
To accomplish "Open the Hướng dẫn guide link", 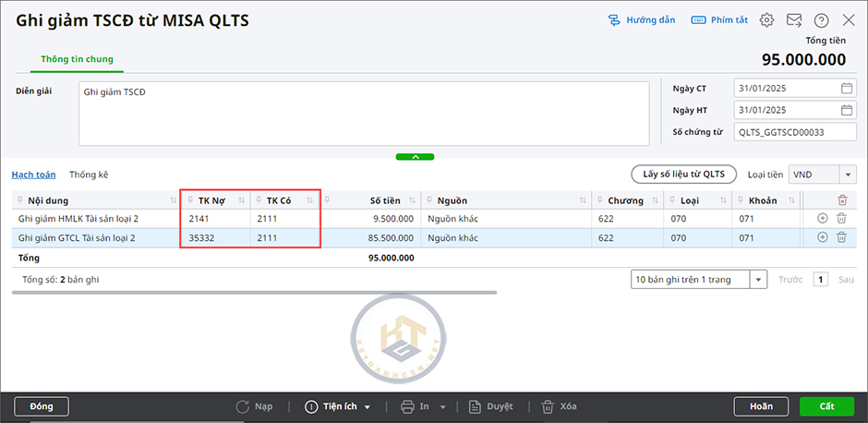I will 641,20.
